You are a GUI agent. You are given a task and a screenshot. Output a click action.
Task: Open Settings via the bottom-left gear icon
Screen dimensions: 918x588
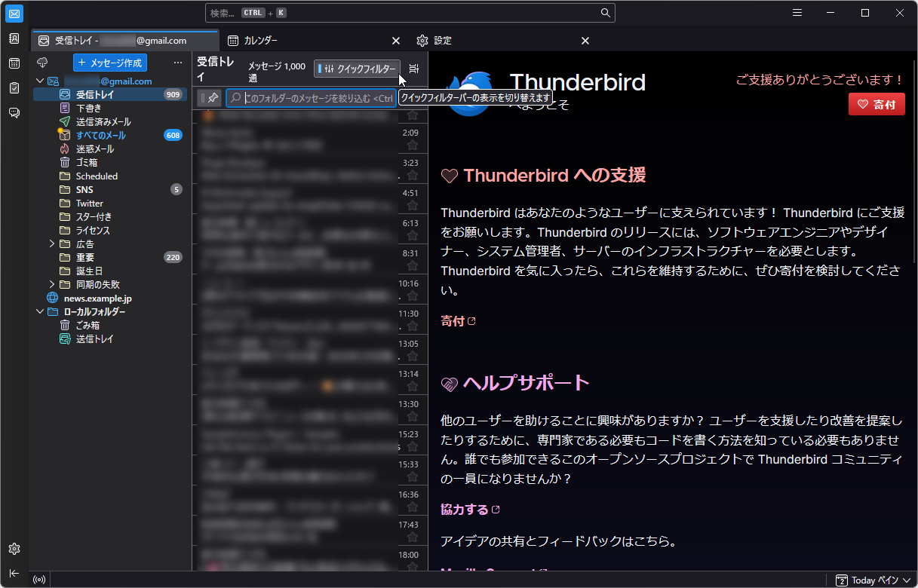[x=14, y=549]
